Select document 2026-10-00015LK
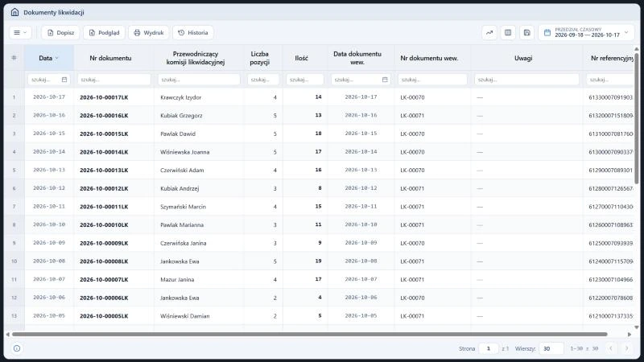644x362 pixels. point(104,134)
